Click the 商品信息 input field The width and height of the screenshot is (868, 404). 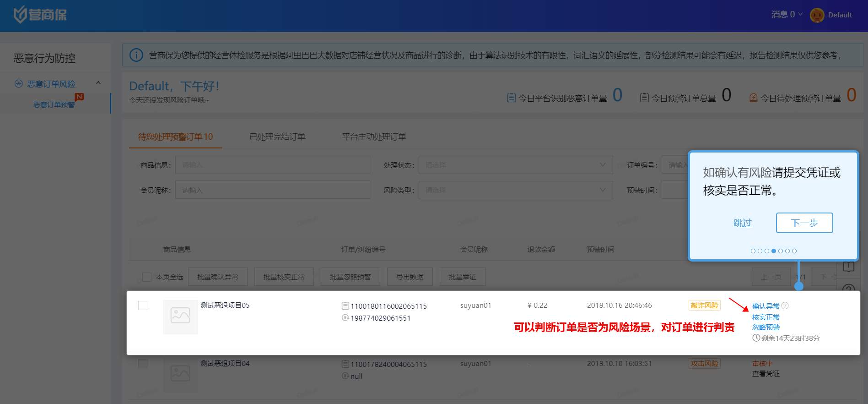click(272, 165)
